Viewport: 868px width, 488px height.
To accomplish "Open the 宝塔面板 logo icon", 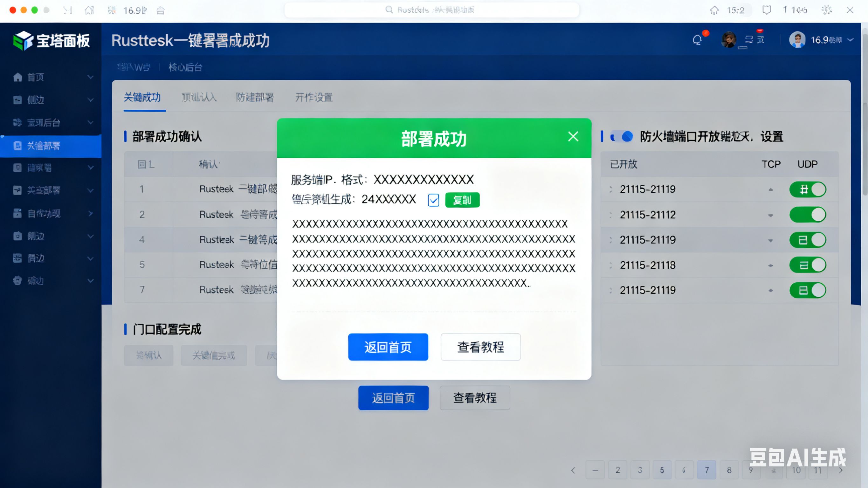I will point(22,40).
